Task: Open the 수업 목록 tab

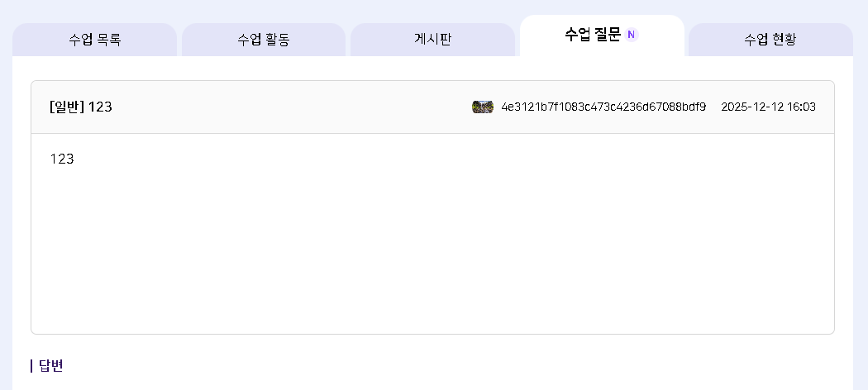Action: pyautogui.click(x=94, y=40)
